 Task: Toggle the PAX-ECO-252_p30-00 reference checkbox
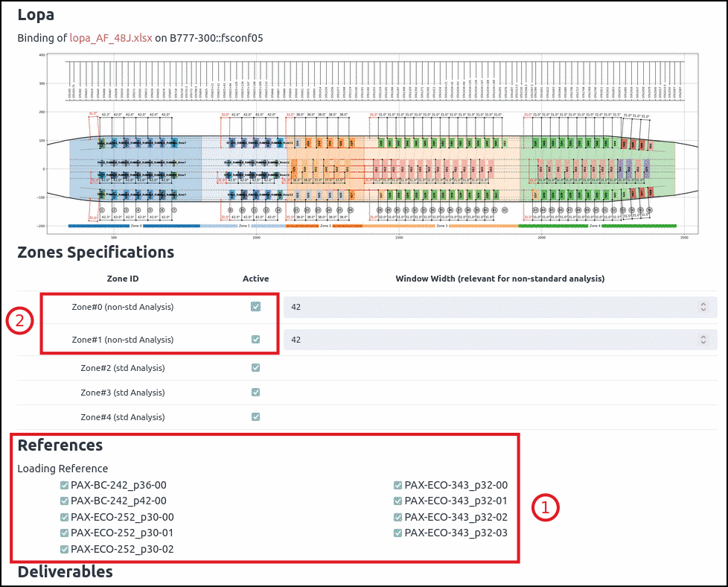point(64,517)
